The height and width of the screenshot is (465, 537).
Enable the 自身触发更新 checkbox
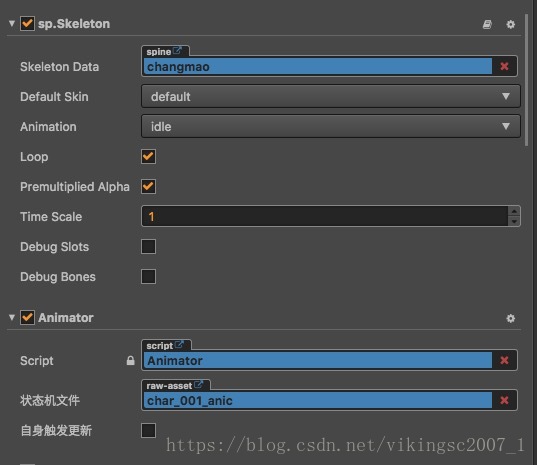[148, 430]
